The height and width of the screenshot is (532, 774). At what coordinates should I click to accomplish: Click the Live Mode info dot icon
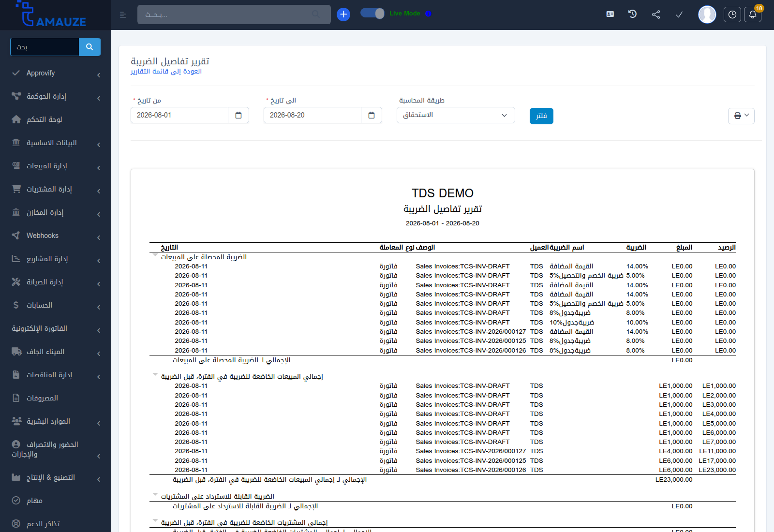428,14
